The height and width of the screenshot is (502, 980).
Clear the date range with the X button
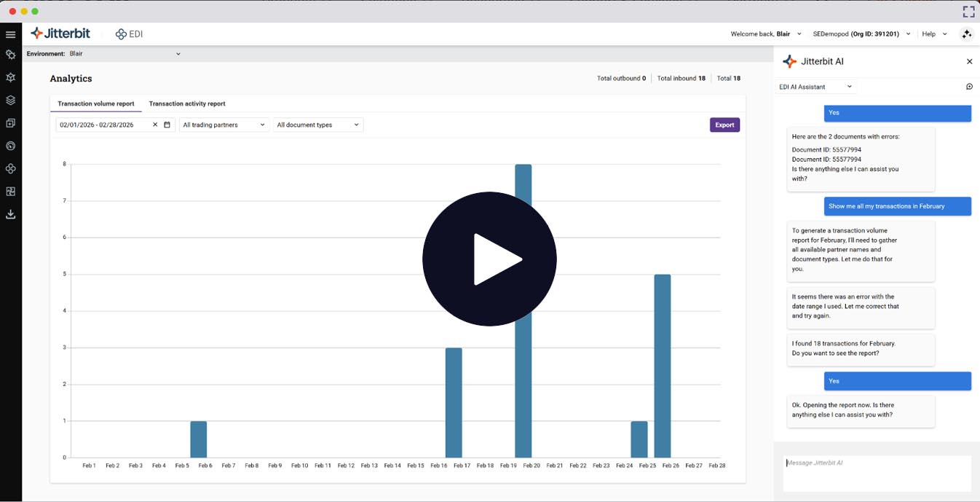(x=156, y=124)
